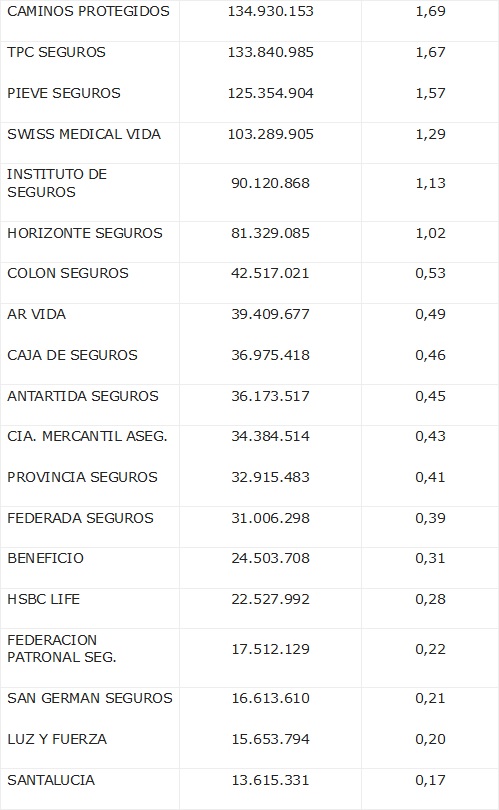Screen dimensions: 499x810
Task: Click the INSTITUTO DE SEGUROS name
Action: click(x=57, y=183)
